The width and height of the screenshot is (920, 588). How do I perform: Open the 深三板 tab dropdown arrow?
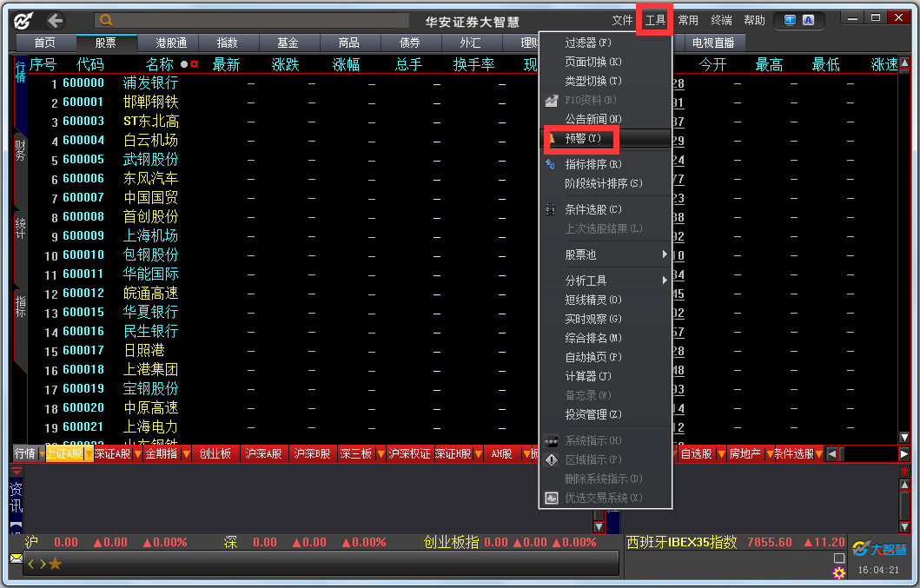coord(381,454)
